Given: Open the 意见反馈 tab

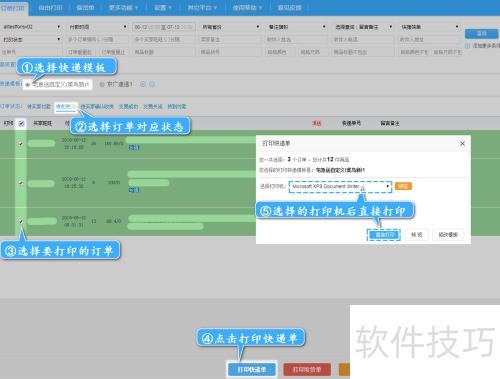Looking at the screenshot, I should click(x=289, y=7).
